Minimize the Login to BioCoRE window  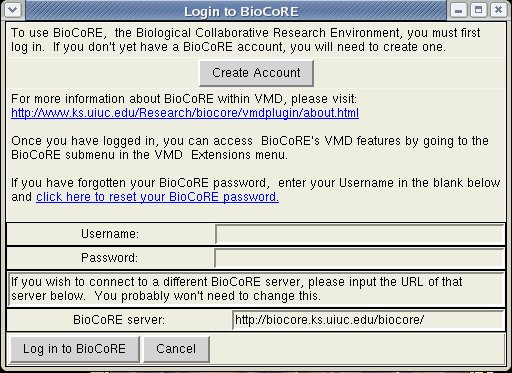(459, 10)
